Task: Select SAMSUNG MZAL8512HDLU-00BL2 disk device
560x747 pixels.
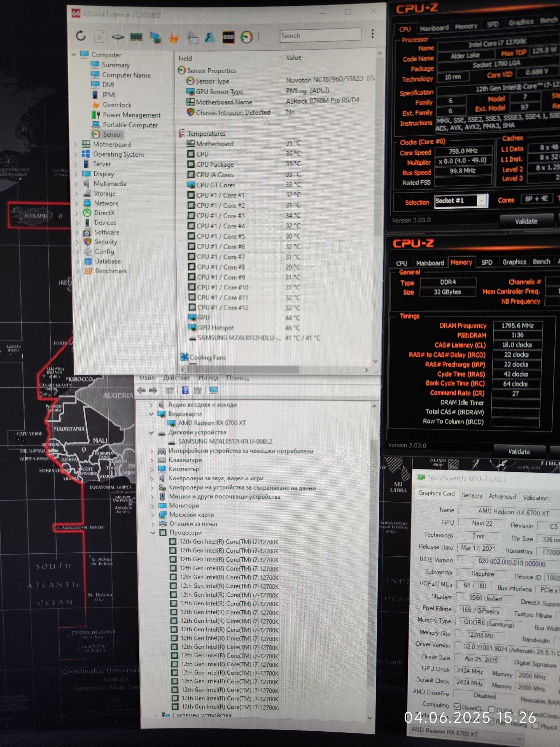Action: pos(225,441)
